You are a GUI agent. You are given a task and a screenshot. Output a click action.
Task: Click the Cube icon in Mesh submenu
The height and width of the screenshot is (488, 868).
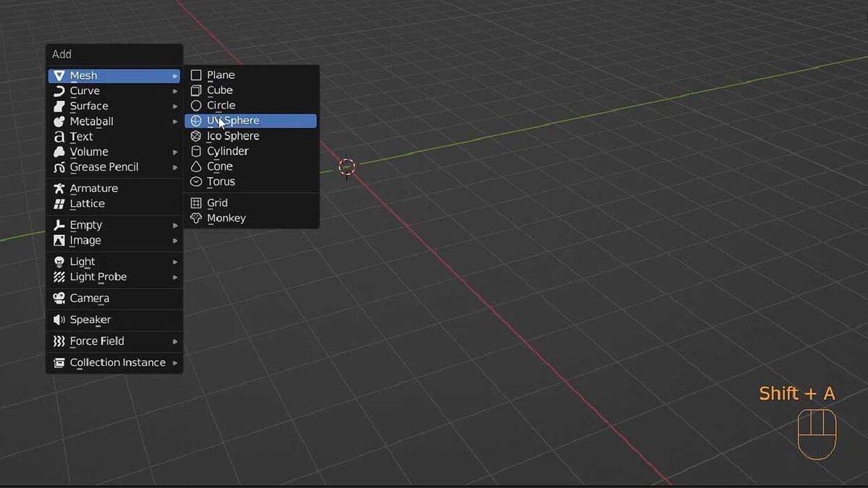tap(196, 90)
